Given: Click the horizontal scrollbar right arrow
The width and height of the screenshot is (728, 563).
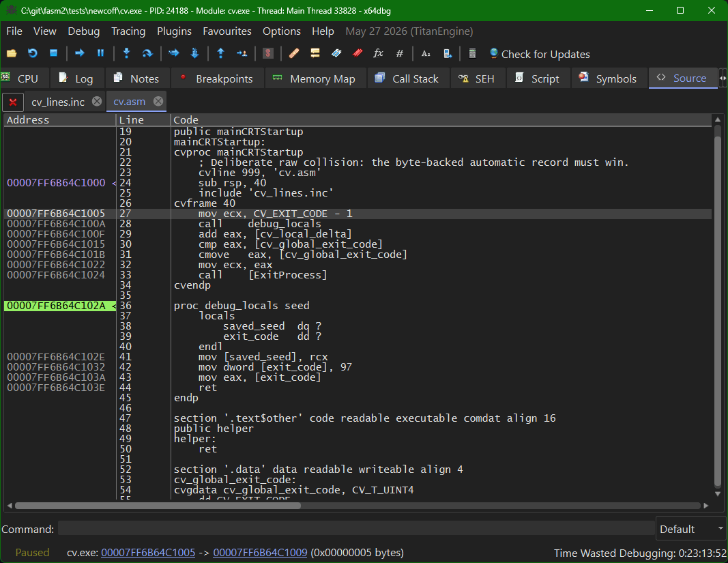Looking at the screenshot, I should tap(706, 506).
